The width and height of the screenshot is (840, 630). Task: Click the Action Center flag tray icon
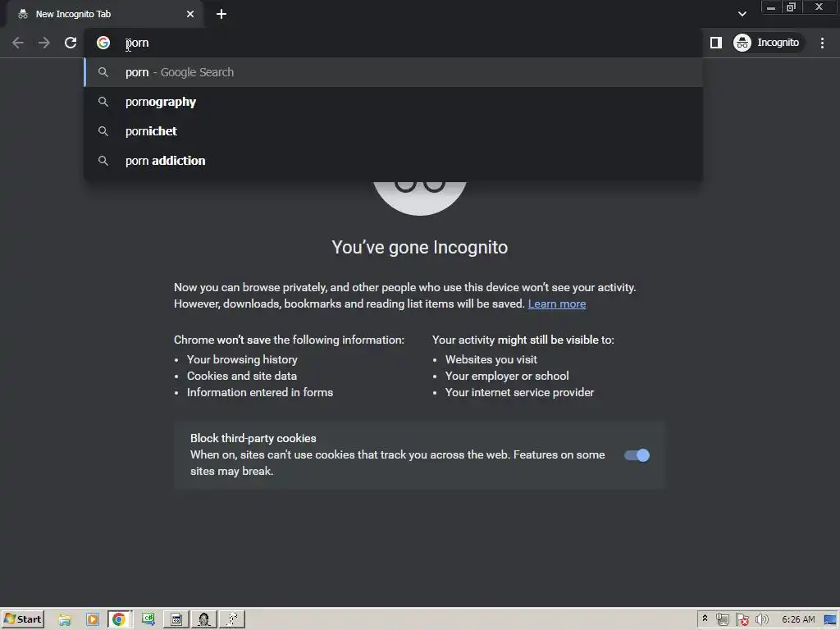pyautogui.click(x=742, y=620)
